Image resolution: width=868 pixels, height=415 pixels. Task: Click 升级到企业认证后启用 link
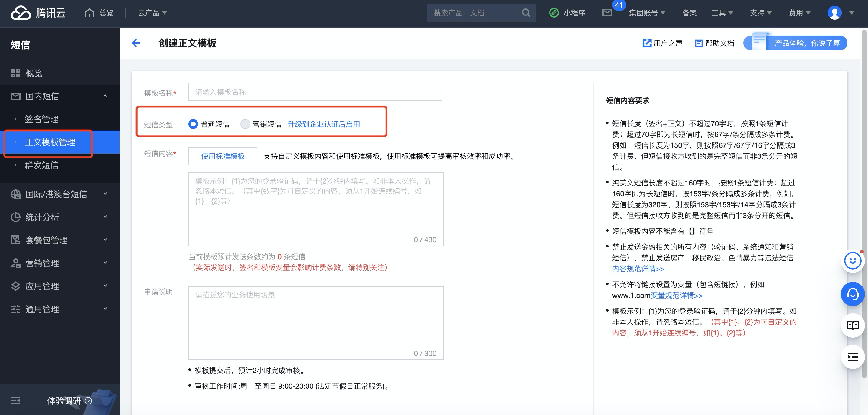click(x=324, y=124)
